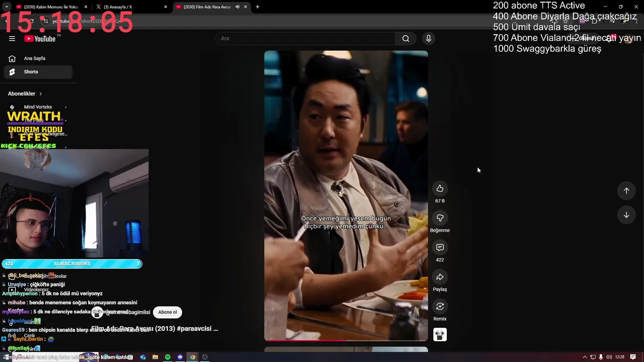The width and height of the screenshot is (644, 362).
Task: Open the Mind Vorteks subscription channel
Action: 38,107
